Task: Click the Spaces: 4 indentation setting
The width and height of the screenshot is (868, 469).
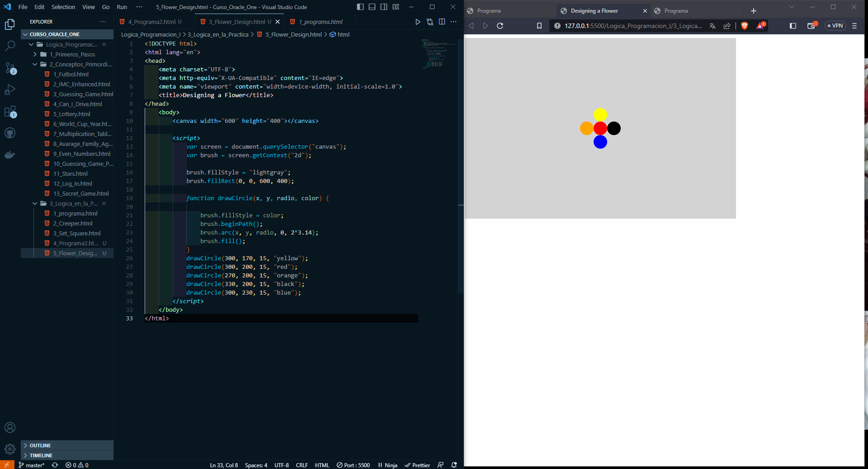Action: [x=256, y=465]
